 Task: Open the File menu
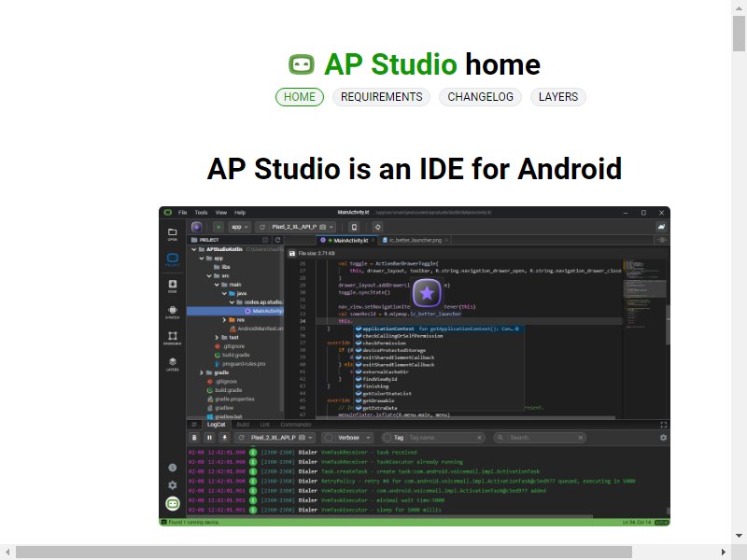[x=182, y=213]
